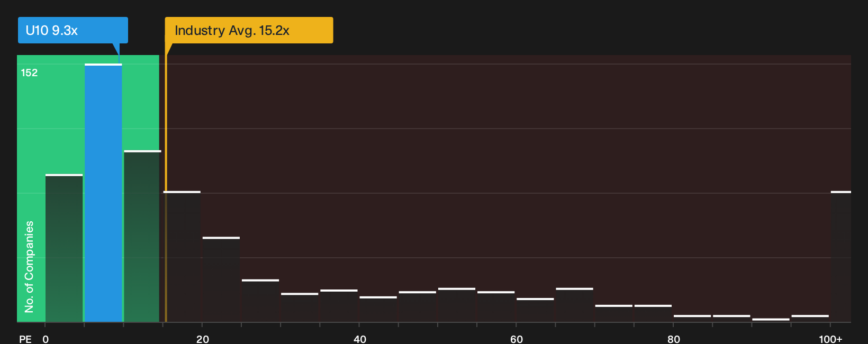Image resolution: width=868 pixels, height=344 pixels.
Task: Select the 100+ PE bar at far right
Action: pos(841,256)
